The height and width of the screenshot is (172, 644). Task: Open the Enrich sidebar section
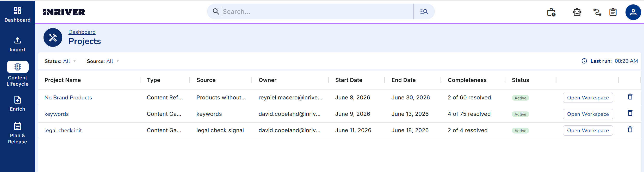[17, 104]
